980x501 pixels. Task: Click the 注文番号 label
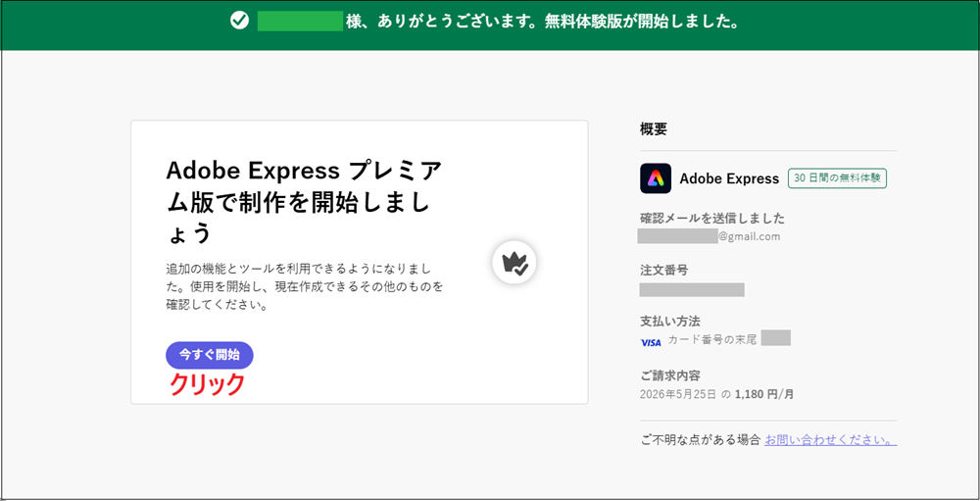pyautogui.click(x=663, y=271)
